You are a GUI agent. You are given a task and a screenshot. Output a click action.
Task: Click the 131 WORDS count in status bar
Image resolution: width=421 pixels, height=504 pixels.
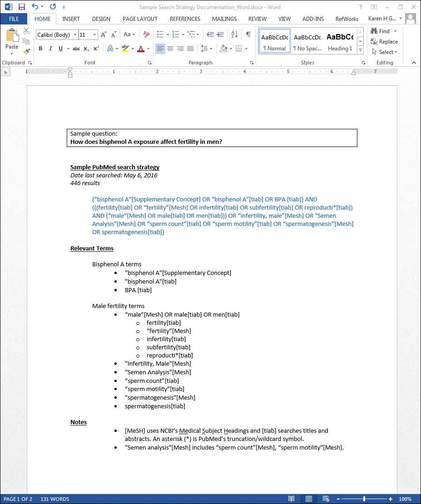(x=54, y=499)
